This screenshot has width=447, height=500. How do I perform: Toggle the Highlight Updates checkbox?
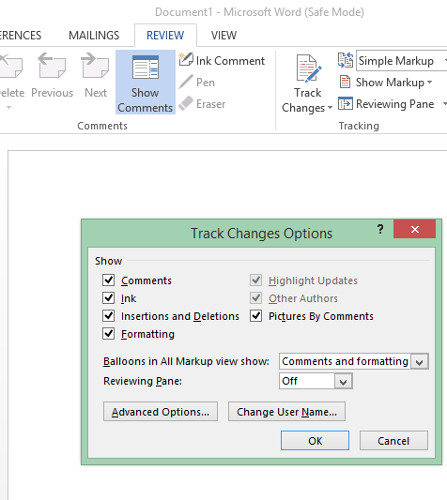[256, 280]
